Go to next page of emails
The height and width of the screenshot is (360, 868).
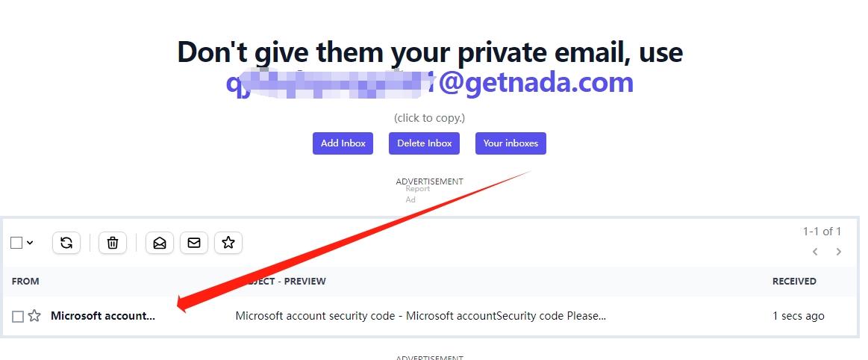click(x=839, y=252)
